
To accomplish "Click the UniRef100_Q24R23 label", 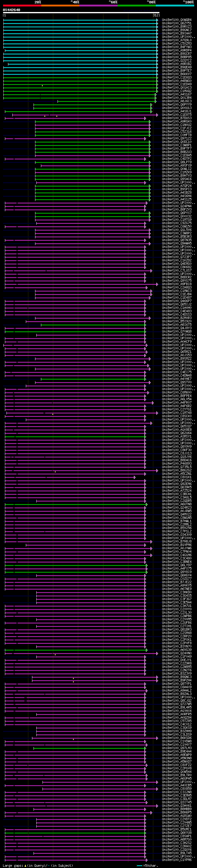I will click(x=177, y=507).
